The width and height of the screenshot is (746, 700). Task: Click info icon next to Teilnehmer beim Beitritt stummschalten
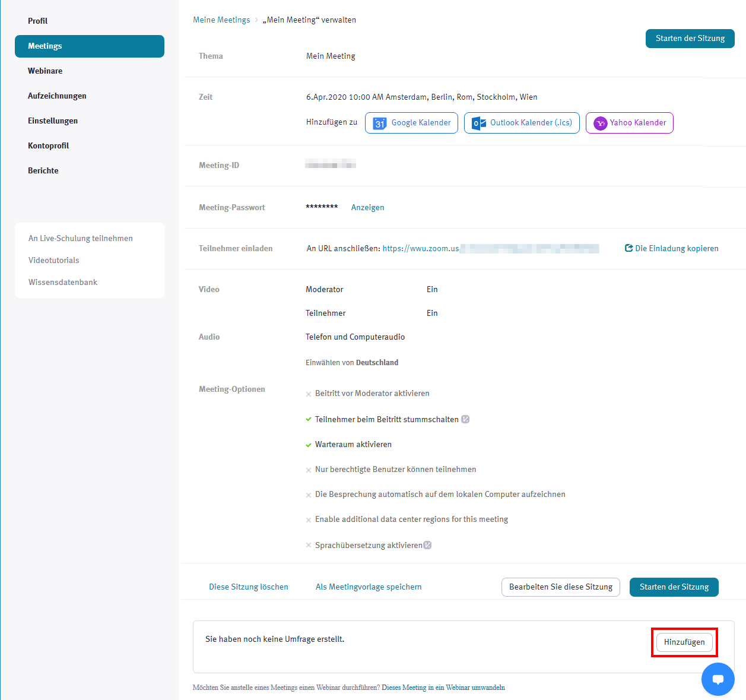465,419
